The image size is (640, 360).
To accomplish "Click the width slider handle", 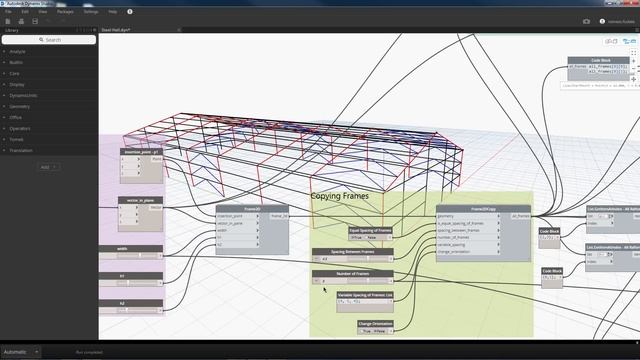I will point(140,256).
